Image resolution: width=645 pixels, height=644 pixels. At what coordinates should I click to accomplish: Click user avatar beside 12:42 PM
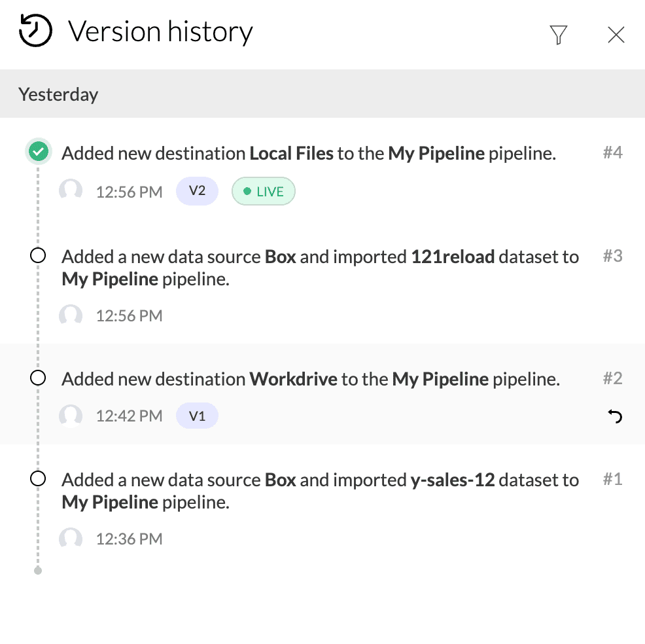pyautogui.click(x=71, y=415)
